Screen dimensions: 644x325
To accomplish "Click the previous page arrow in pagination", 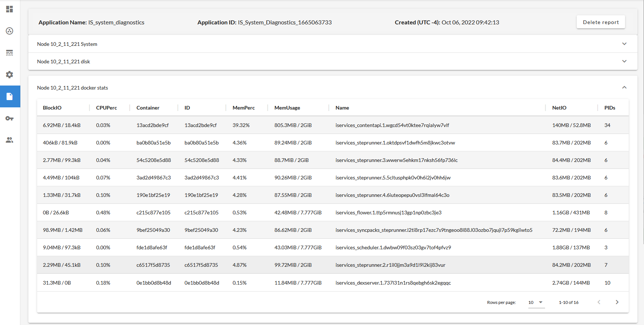I will pyautogui.click(x=599, y=302).
